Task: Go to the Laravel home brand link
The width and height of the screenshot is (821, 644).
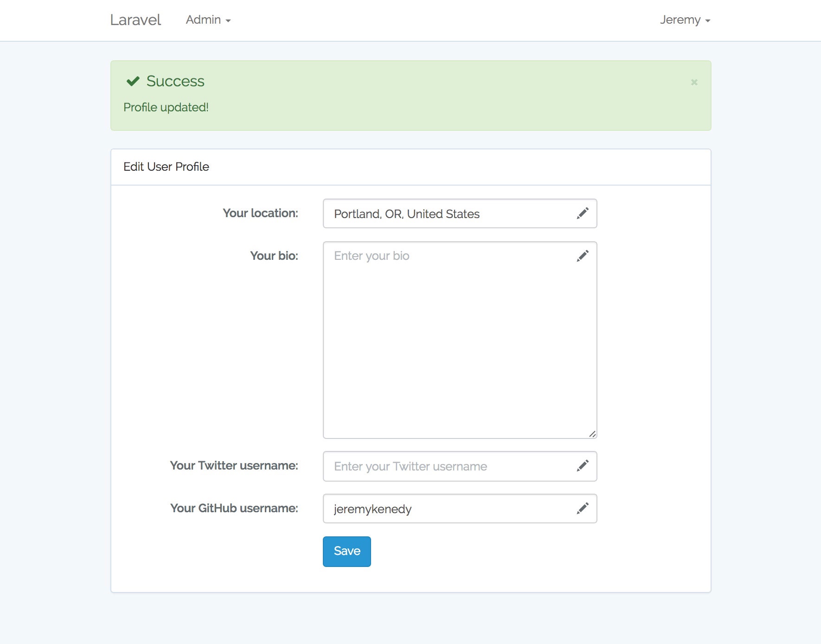Action: coord(135,20)
